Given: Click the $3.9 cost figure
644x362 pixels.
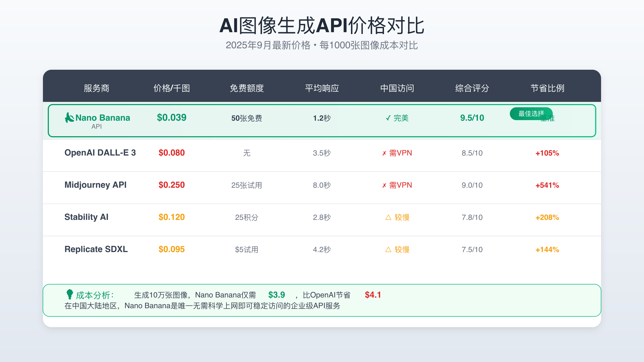Looking at the screenshot, I should (x=277, y=295).
